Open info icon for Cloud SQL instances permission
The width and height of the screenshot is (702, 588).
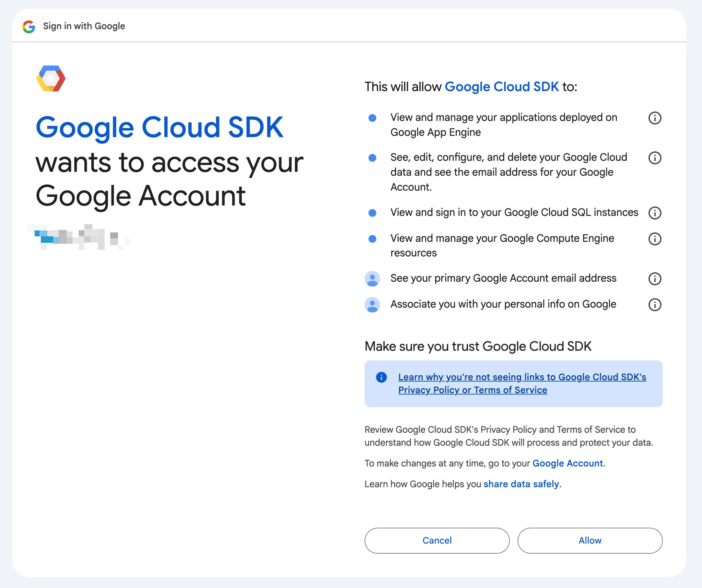pyautogui.click(x=655, y=213)
